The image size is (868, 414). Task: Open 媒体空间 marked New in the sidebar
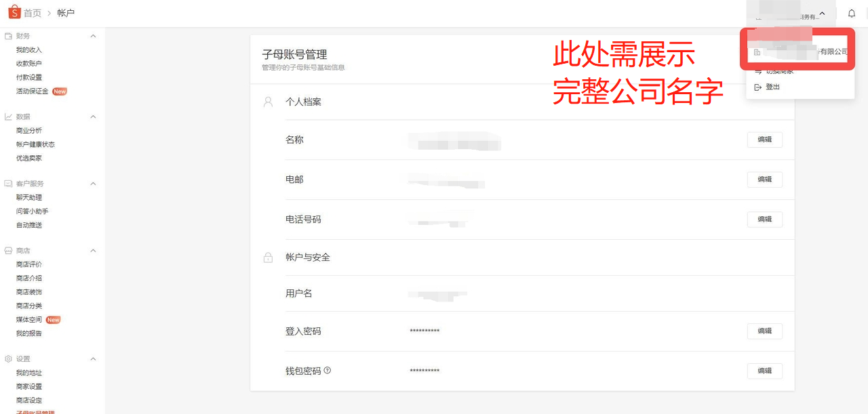pos(29,320)
